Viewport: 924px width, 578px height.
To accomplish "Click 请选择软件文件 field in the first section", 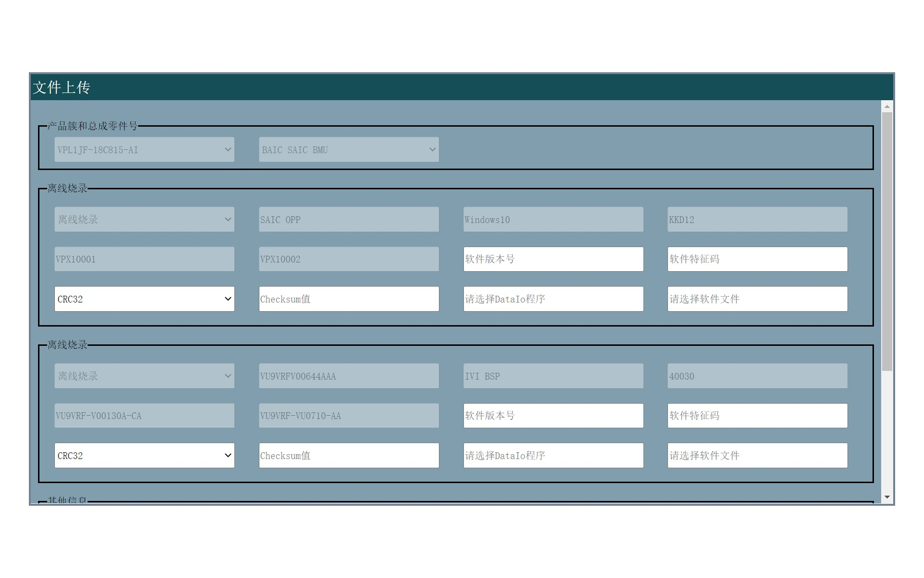I will [757, 299].
